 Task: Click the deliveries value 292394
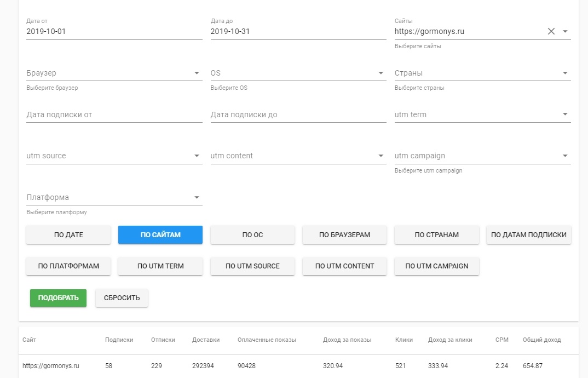click(x=203, y=365)
